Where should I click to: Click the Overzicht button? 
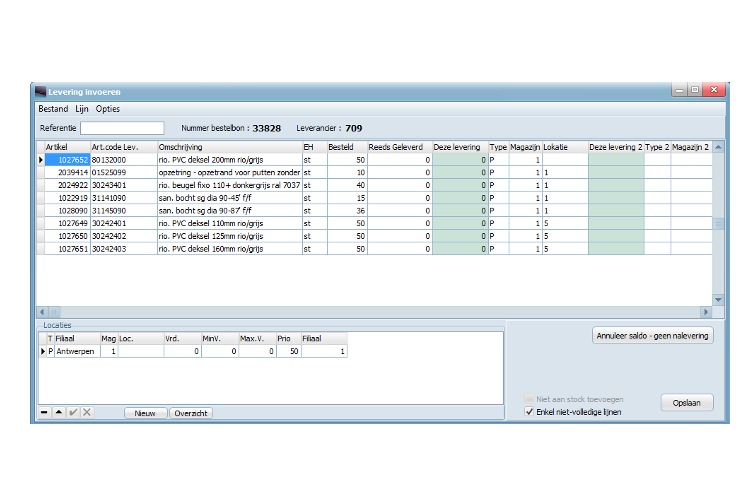click(x=191, y=413)
